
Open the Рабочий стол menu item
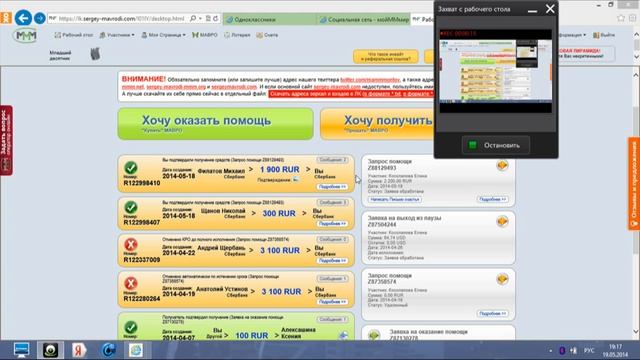74,35
